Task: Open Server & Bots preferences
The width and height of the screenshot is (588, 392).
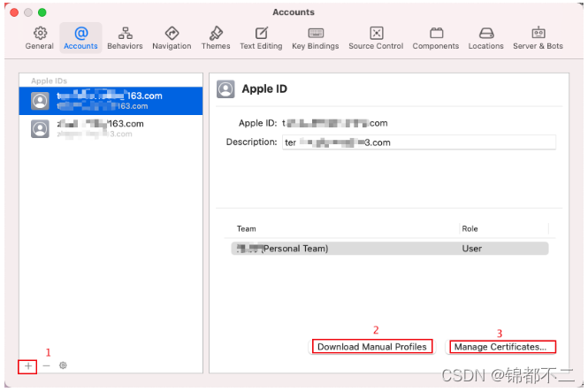Action: [x=538, y=37]
